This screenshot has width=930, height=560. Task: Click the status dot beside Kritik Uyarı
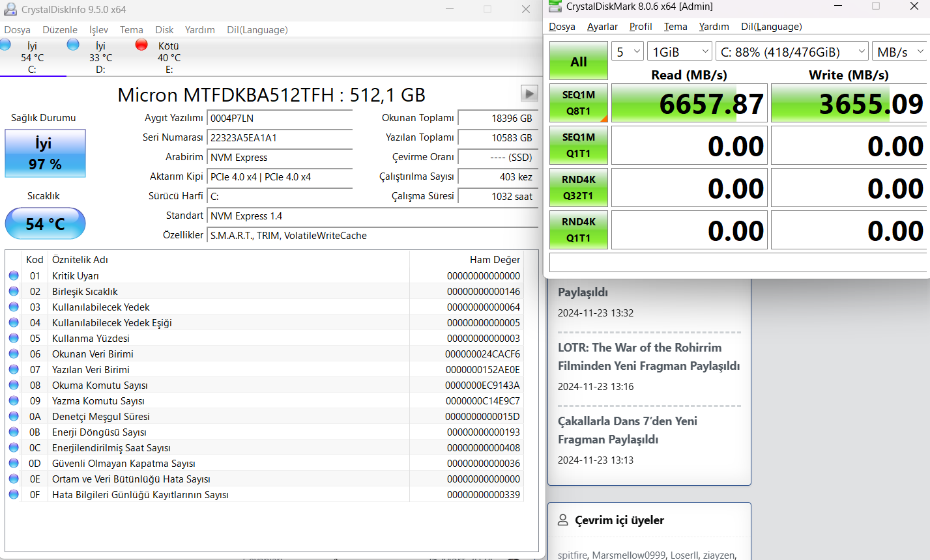point(14,275)
